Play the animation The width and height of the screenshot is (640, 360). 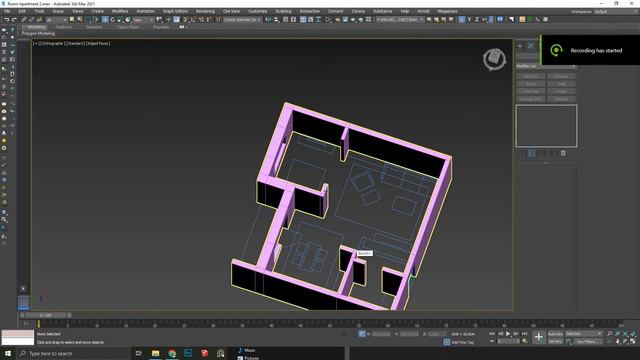click(x=508, y=333)
